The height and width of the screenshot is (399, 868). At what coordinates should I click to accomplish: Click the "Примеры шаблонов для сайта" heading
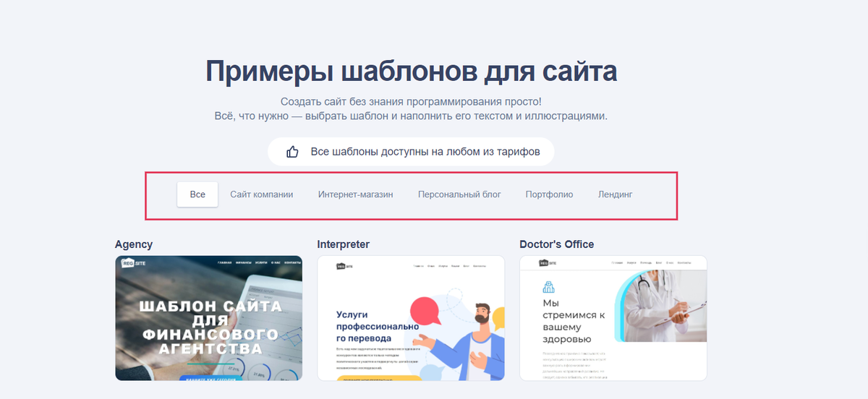click(411, 72)
